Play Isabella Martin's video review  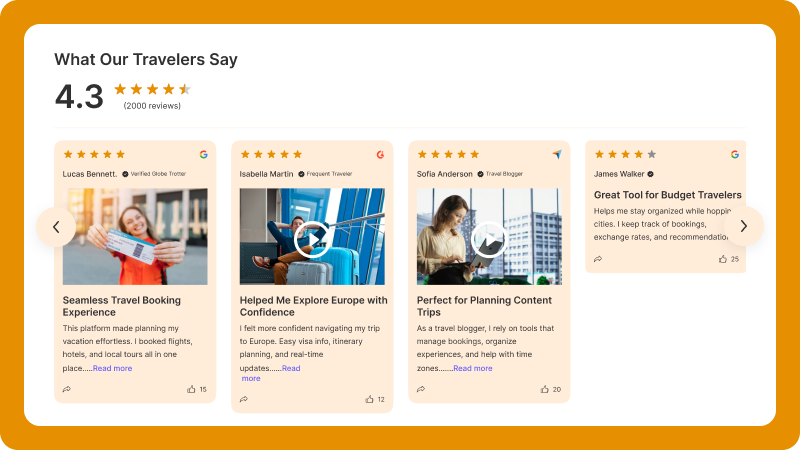click(312, 238)
